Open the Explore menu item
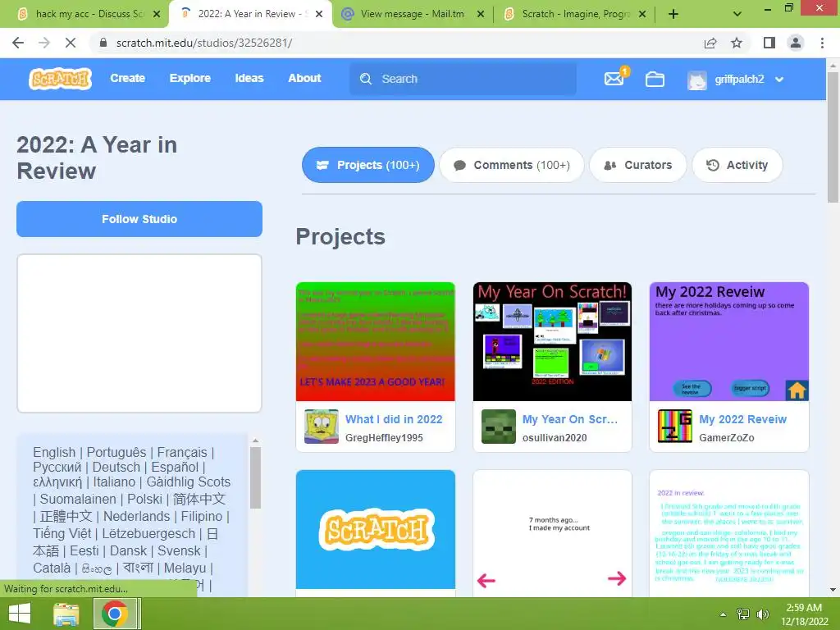This screenshot has height=630, width=840. (190, 78)
